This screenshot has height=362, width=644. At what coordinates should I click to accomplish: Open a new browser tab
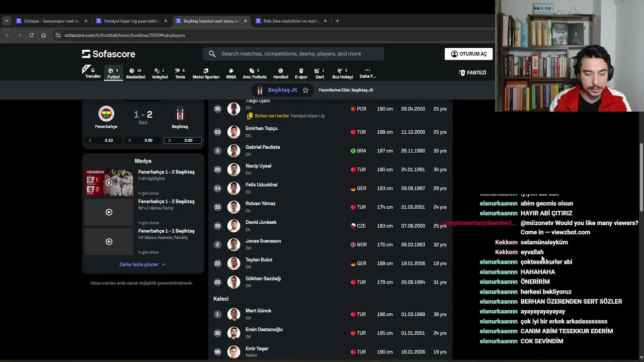337,21
